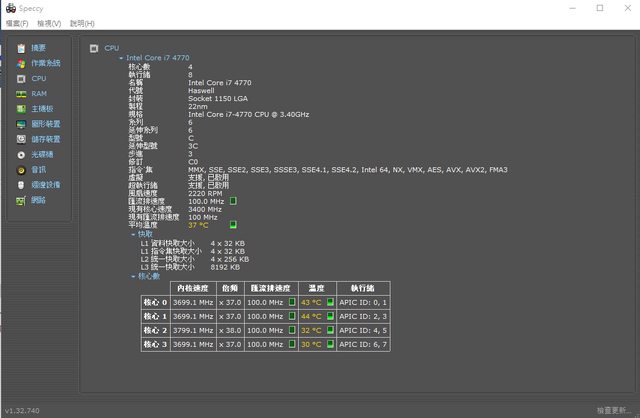Open the 檔案(F) menu
Screen dimensions: 640x418
pyautogui.click(x=16, y=22)
